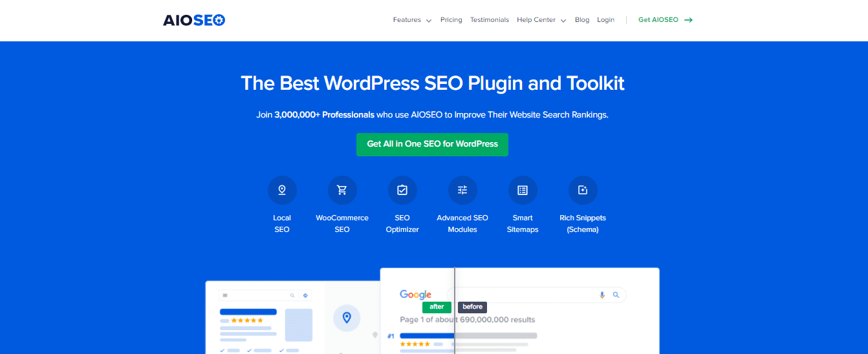Click the SEO Optimizer clipboard icon

[x=402, y=190]
